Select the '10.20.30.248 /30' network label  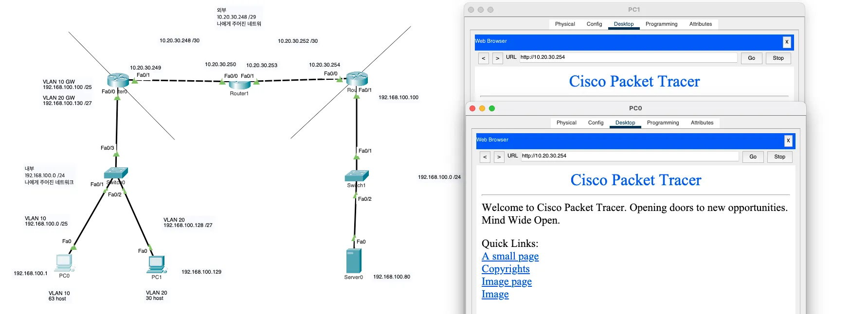[x=180, y=41]
